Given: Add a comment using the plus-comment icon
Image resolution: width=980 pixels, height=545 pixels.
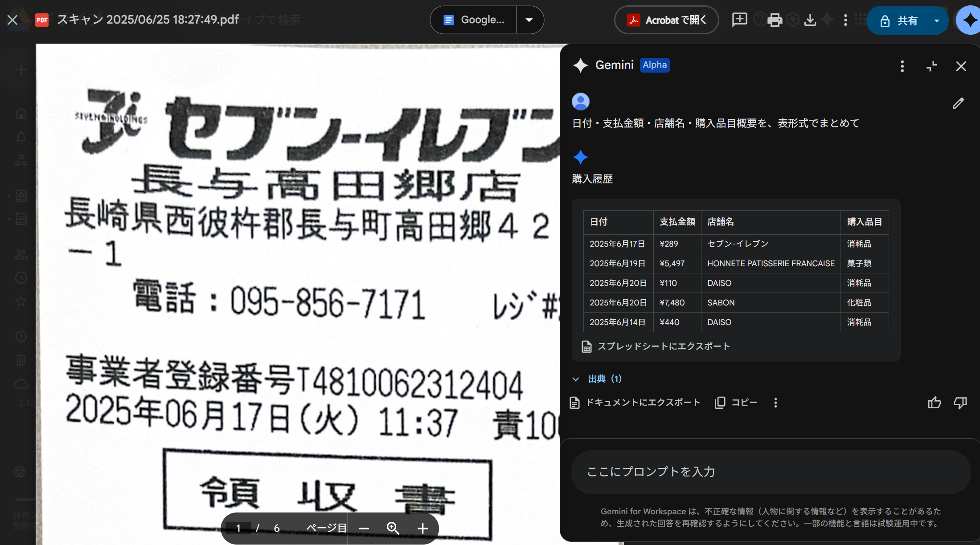Looking at the screenshot, I should tap(739, 20).
